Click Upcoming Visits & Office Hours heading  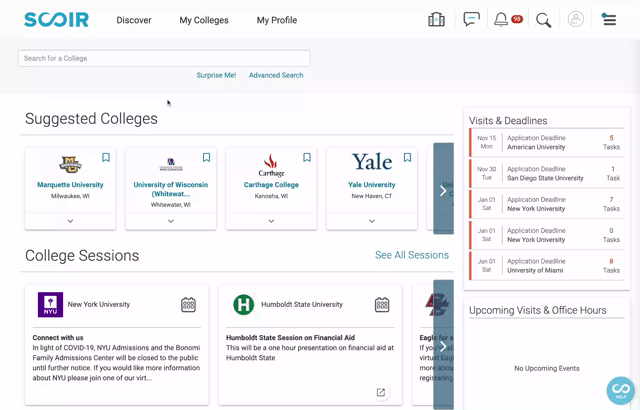pyautogui.click(x=538, y=310)
